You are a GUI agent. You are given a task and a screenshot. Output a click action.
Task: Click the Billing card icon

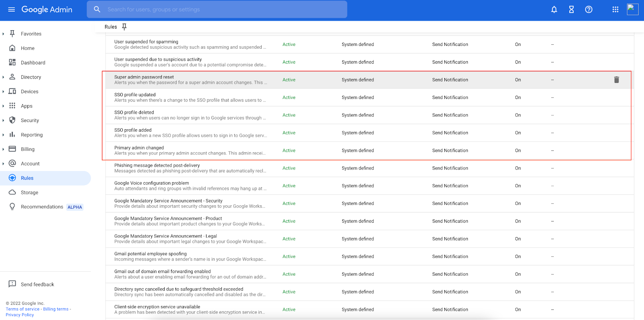coord(12,149)
